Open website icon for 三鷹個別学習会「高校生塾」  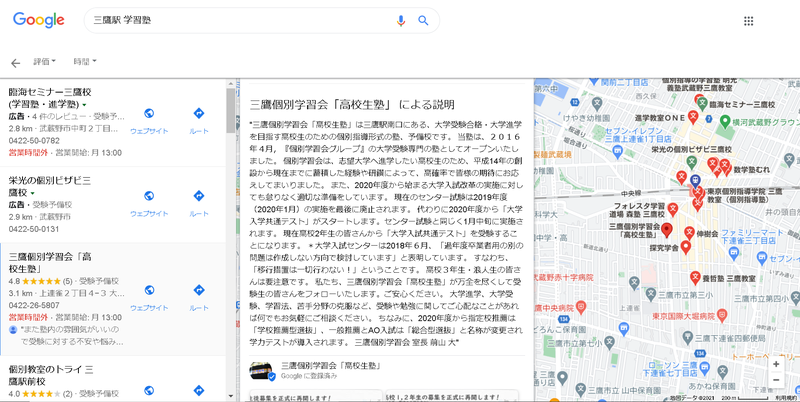(x=149, y=290)
